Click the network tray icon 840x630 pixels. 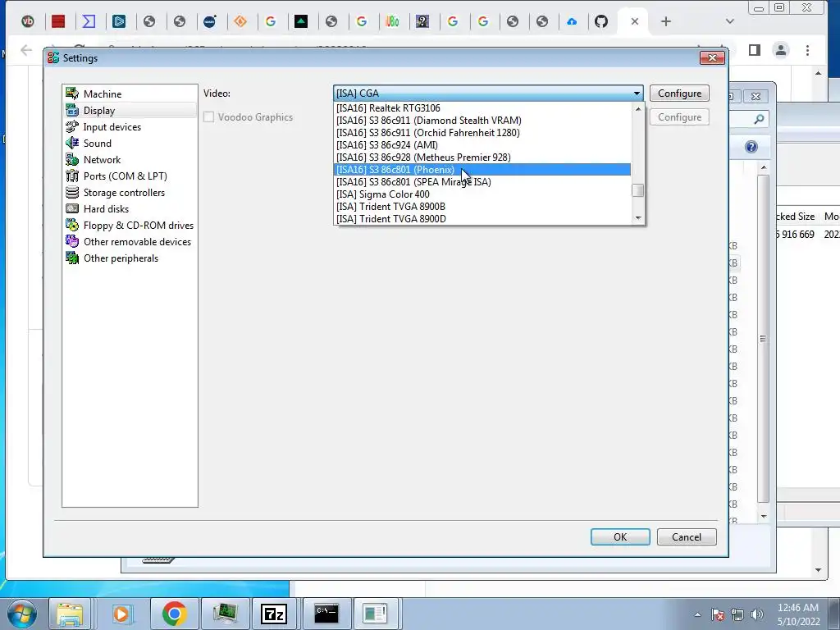click(737, 614)
